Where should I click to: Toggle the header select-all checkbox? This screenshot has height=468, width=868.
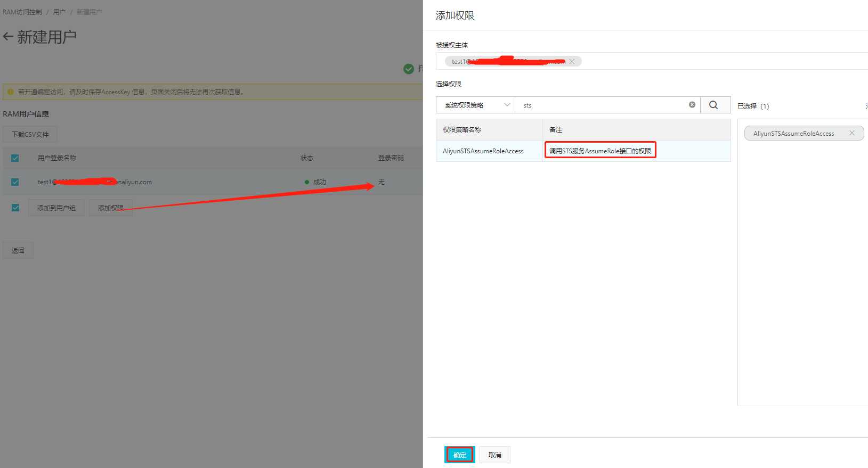point(15,158)
